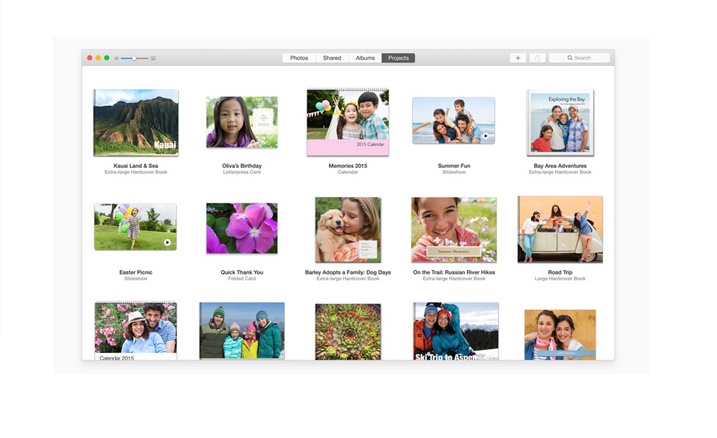Click the play icon on Easter Picnic slideshow

tap(167, 242)
